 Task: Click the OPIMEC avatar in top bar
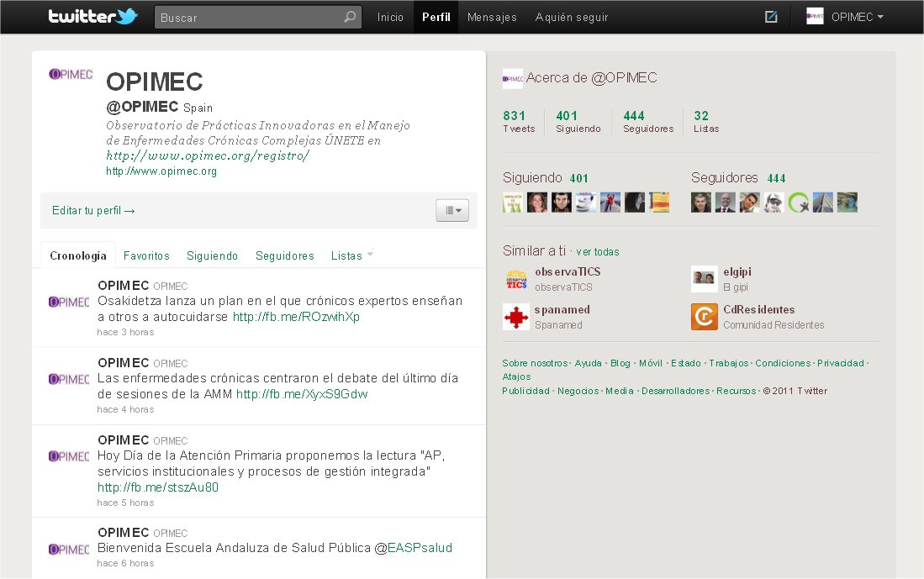[x=815, y=17]
